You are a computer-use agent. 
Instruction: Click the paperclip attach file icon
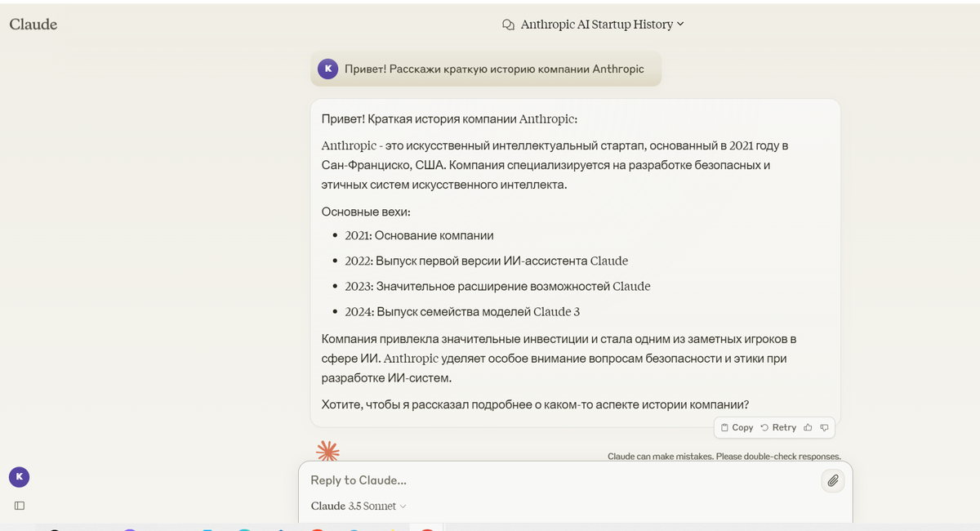(832, 480)
